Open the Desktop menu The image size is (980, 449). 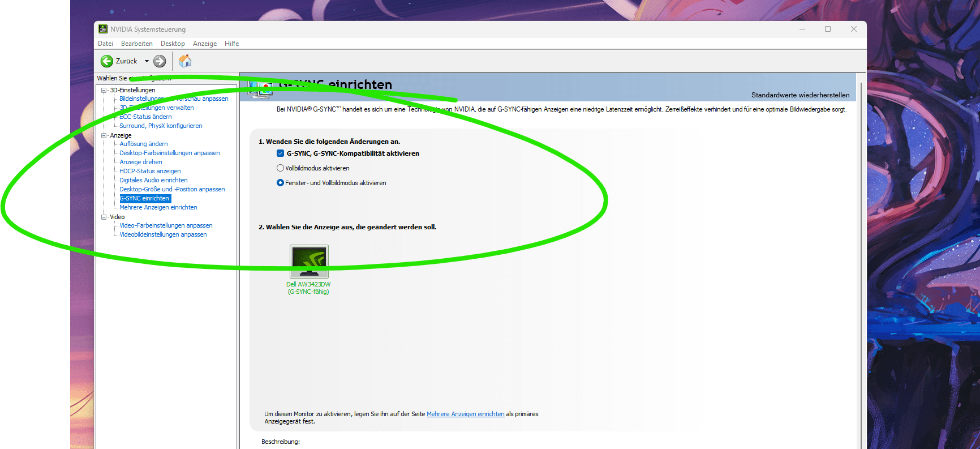click(x=173, y=44)
